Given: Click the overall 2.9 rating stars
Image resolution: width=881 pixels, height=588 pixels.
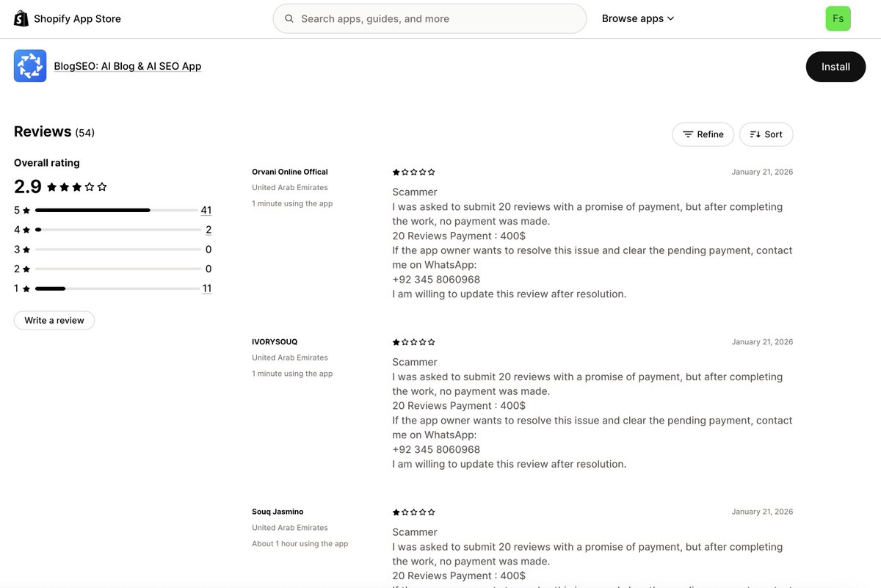Looking at the screenshot, I should tap(77, 187).
